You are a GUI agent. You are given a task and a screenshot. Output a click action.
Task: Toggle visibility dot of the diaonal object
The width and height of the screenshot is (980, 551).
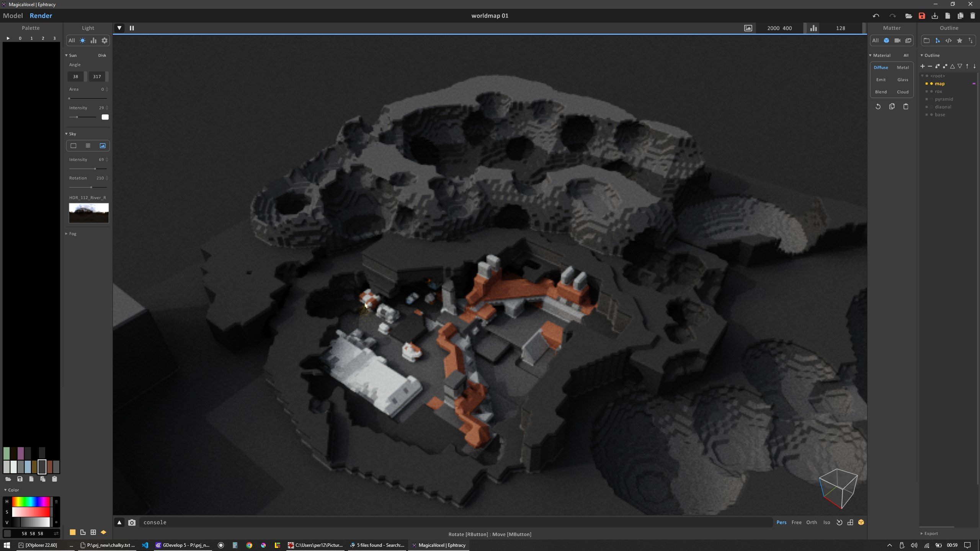point(931,107)
